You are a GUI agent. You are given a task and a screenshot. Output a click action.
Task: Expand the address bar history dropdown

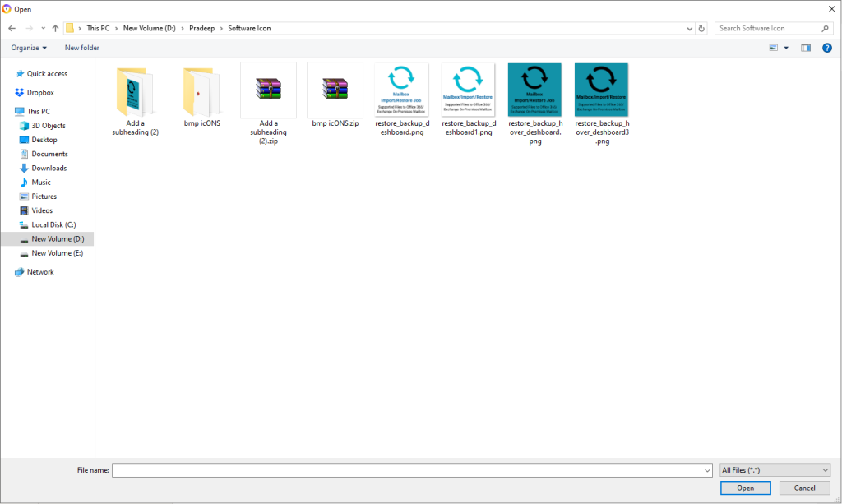click(x=690, y=29)
